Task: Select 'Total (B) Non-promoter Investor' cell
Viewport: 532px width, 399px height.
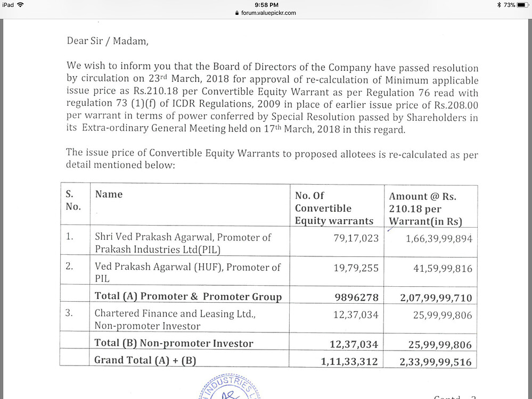Action: pyautogui.click(x=174, y=343)
